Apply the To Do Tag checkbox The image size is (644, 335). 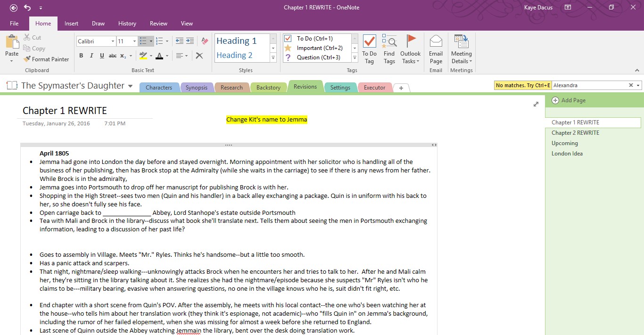(369, 49)
